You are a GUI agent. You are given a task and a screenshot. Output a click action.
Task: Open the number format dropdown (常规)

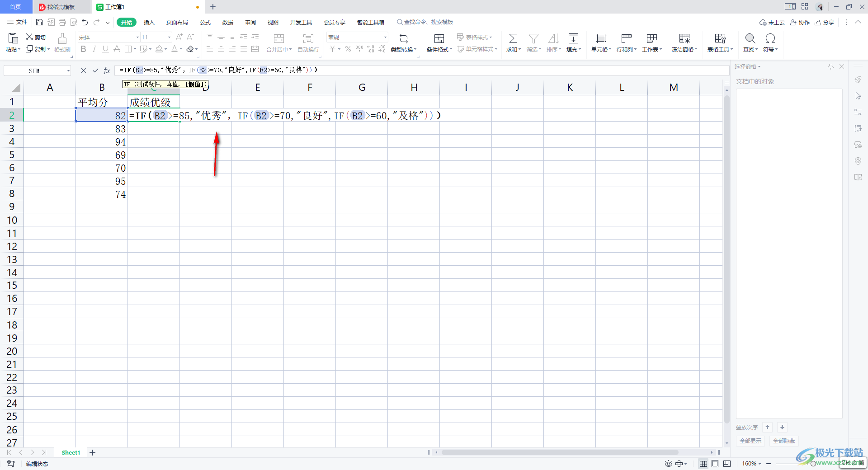385,37
